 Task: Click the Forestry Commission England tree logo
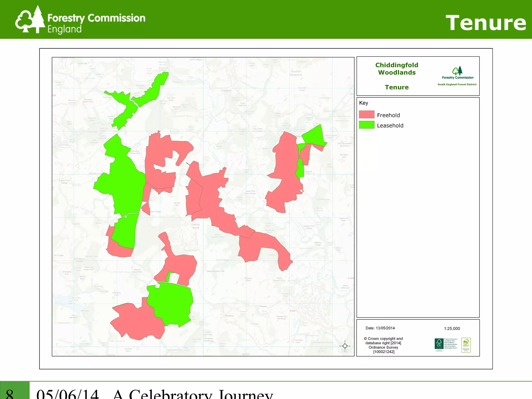(30, 19)
